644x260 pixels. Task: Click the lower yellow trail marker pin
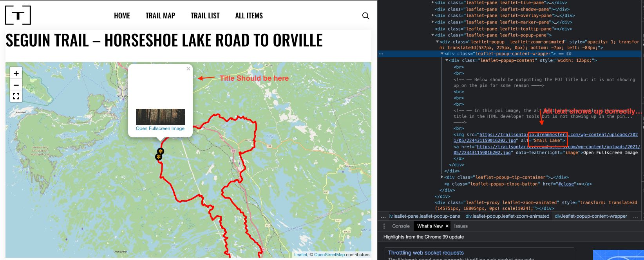(159, 157)
